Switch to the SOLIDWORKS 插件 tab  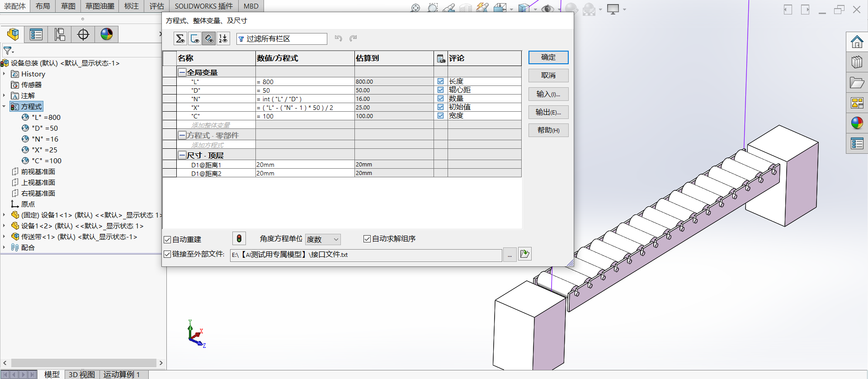coord(204,6)
